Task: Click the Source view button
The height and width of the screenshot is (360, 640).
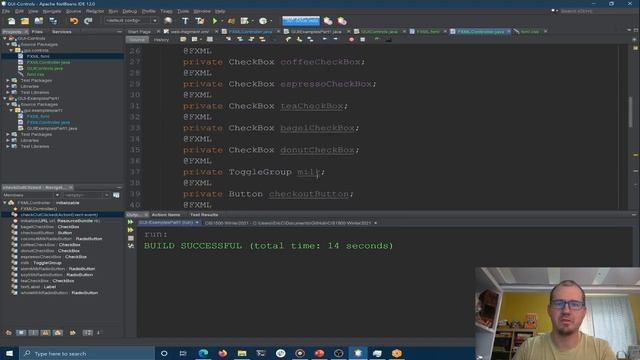Action: (x=137, y=40)
